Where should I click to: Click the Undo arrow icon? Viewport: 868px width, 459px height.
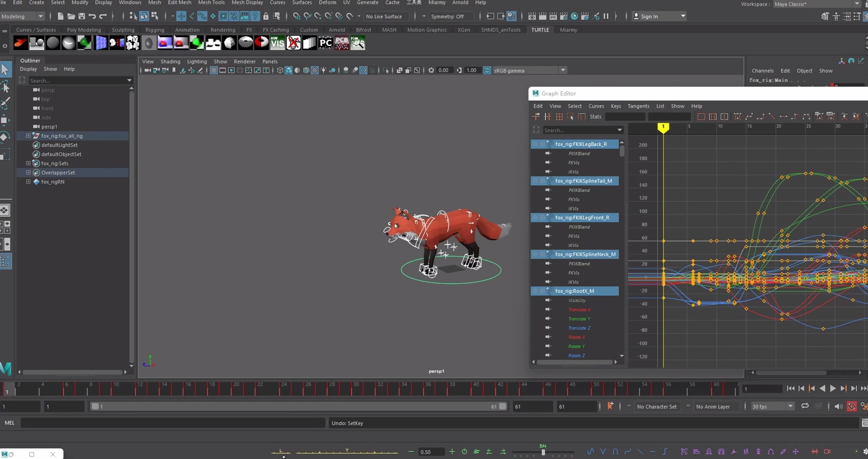click(x=92, y=16)
